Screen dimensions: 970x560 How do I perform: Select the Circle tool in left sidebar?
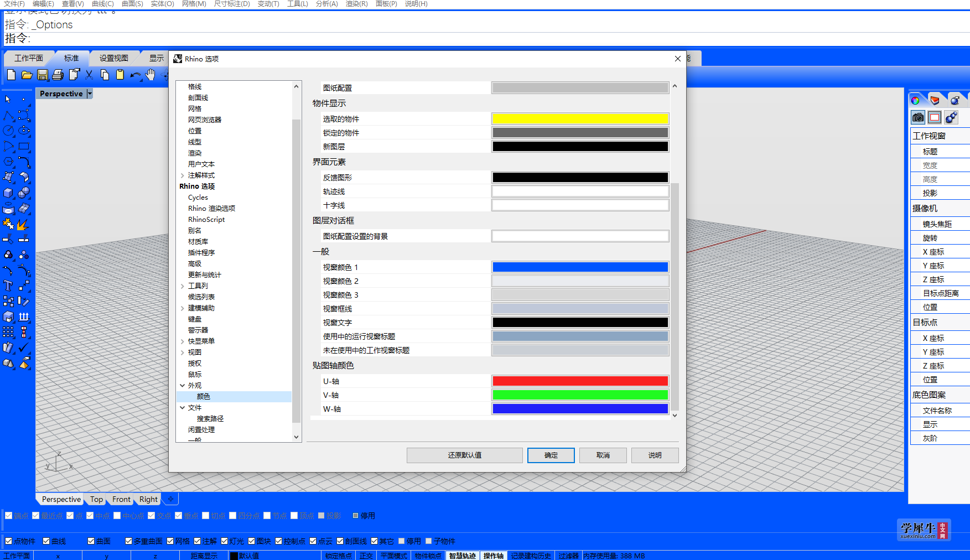pos(8,131)
